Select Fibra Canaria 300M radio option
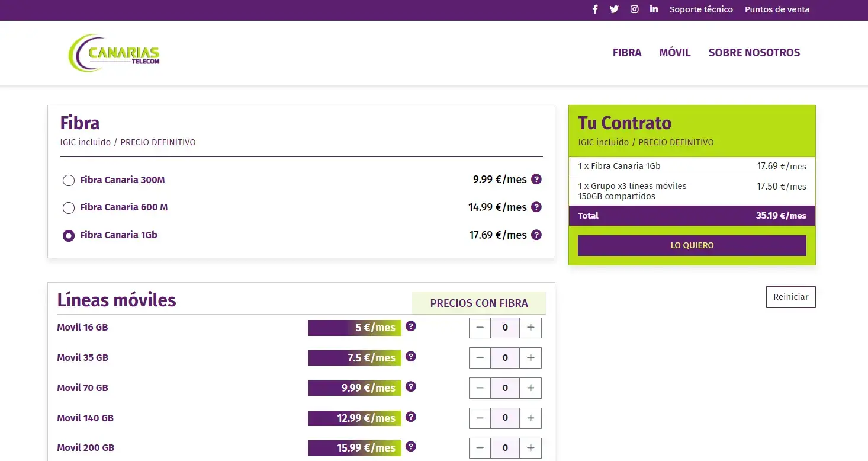 [69, 180]
